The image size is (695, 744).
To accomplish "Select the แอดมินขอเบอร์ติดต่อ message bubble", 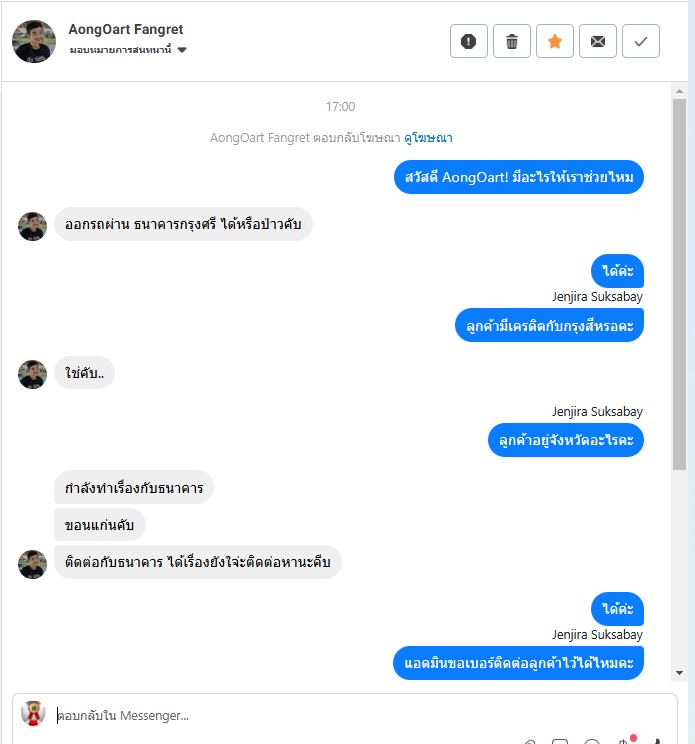I will point(519,663).
